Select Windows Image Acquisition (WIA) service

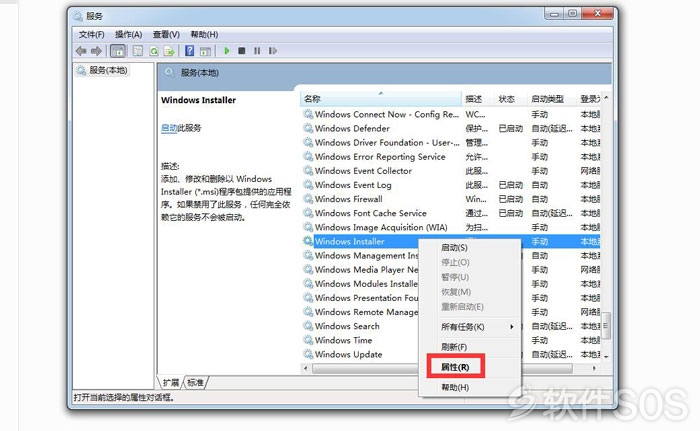click(x=451, y=227)
